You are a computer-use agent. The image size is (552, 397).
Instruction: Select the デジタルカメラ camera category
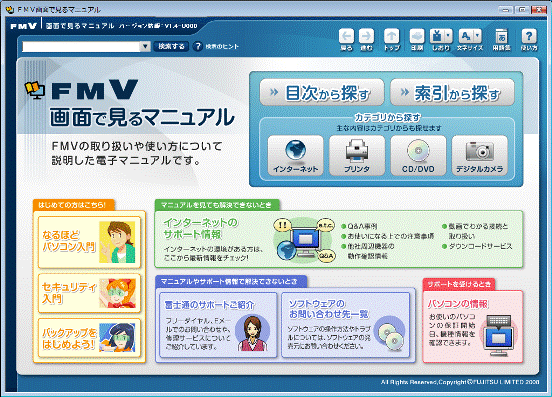click(x=479, y=155)
